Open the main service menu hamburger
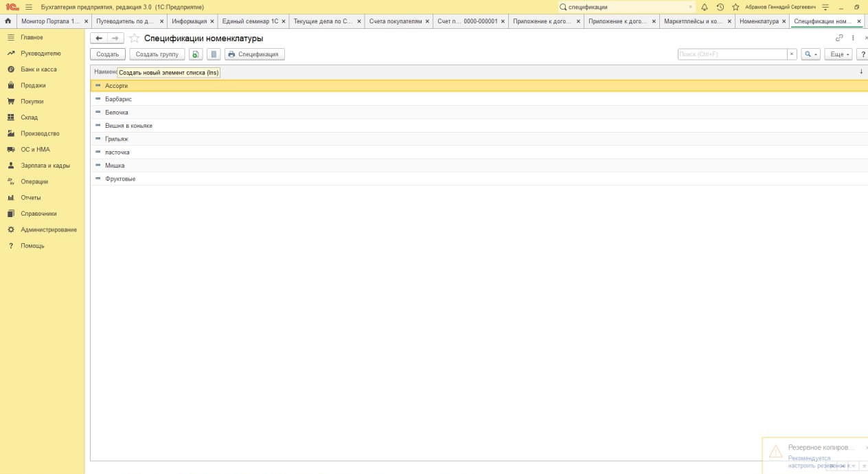The width and height of the screenshot is (868, 474). [x=28, y=7]
